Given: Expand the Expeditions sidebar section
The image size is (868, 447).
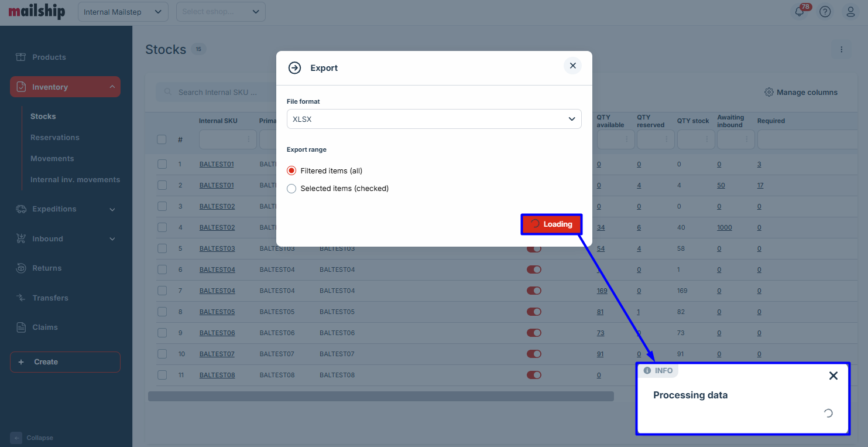Looking at the screenshot, I should (64, 209).
